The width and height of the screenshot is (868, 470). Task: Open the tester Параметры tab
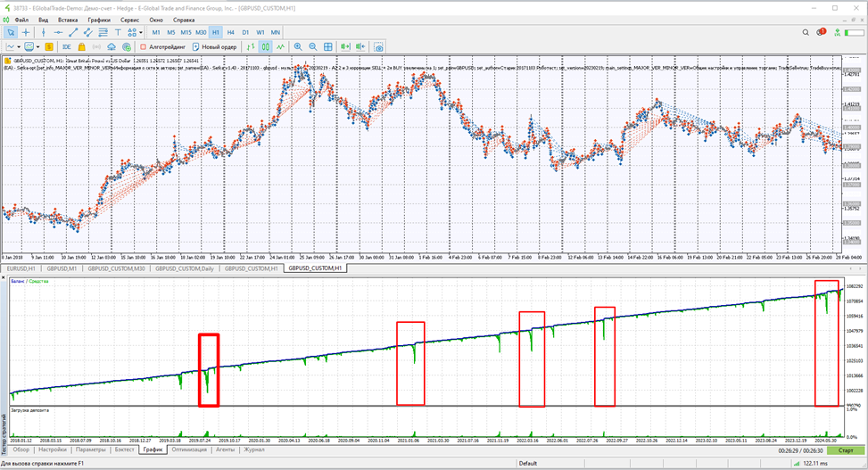click(90, 450)
